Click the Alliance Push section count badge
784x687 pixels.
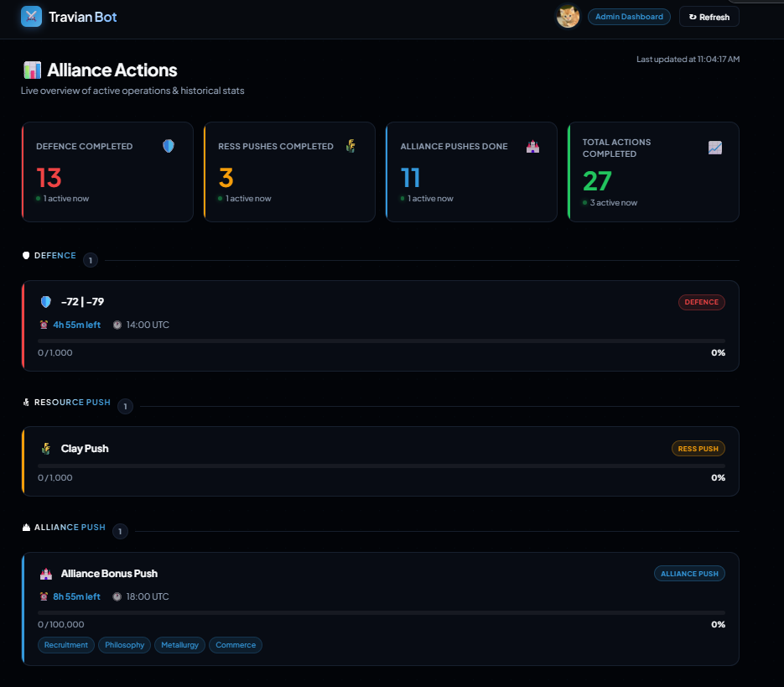click(120, 531)
